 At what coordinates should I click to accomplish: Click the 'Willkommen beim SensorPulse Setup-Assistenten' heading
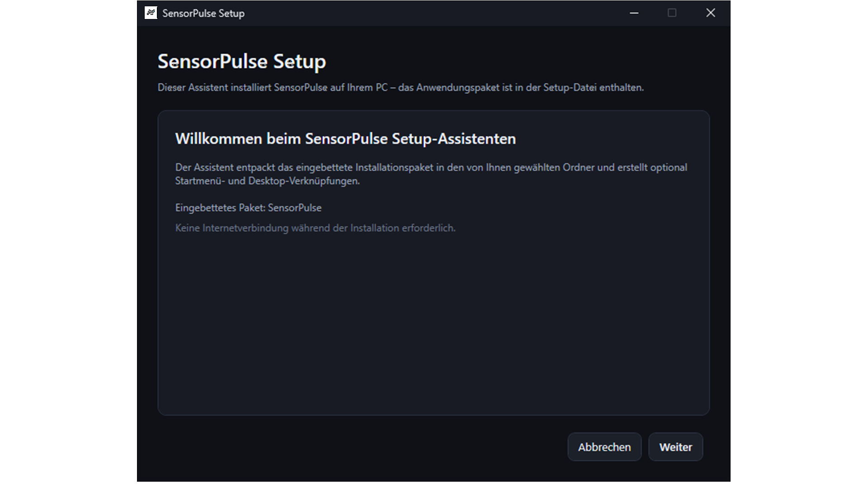pos(345,139)
